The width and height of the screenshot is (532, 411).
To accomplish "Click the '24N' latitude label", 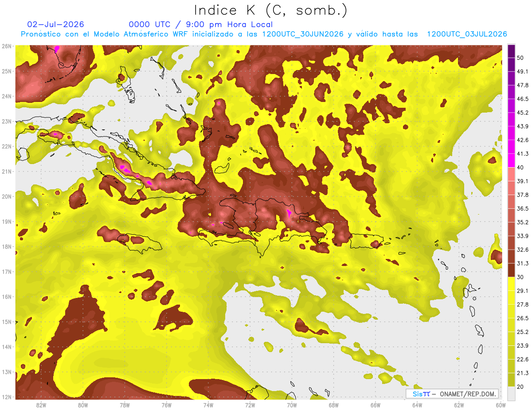I will pos(7,96).
